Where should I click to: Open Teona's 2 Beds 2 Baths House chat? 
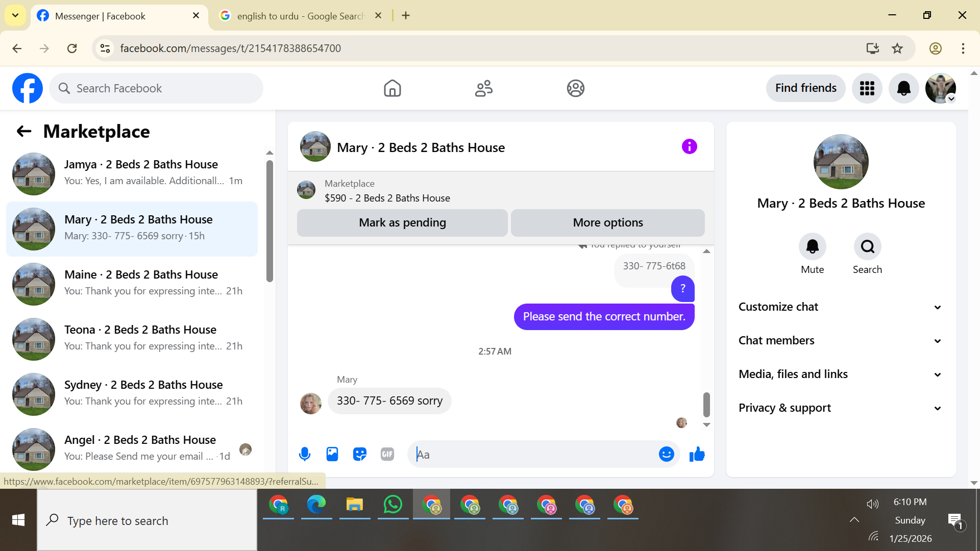pos(132,339)
